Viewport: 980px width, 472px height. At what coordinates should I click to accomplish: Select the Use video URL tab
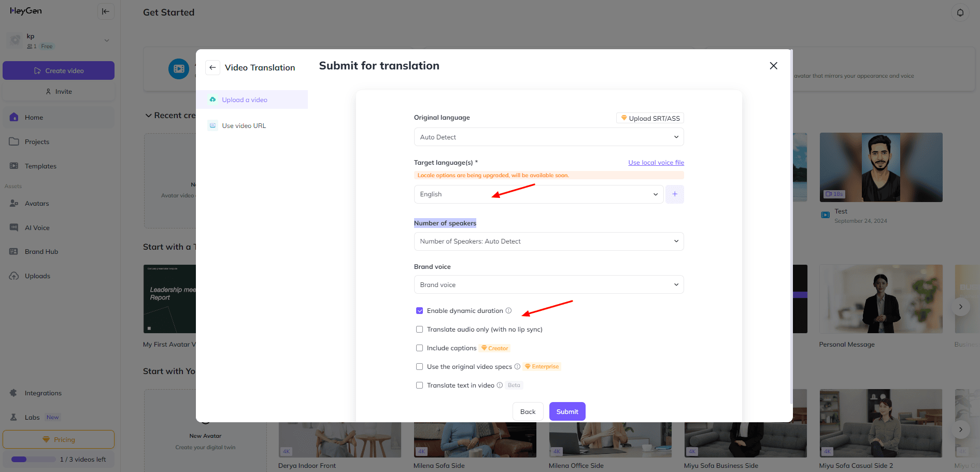coord(244,126)
